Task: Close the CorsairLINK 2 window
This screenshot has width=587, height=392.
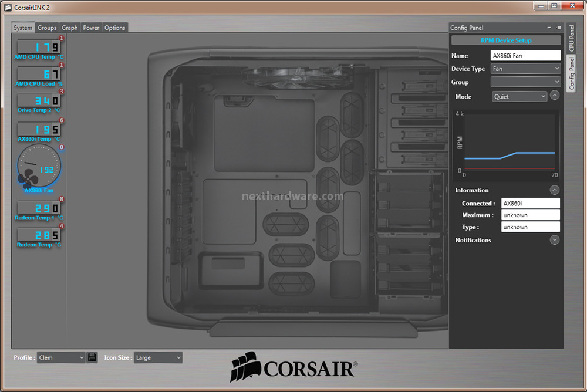Action: pyautogui.click(x=572, y=6)
